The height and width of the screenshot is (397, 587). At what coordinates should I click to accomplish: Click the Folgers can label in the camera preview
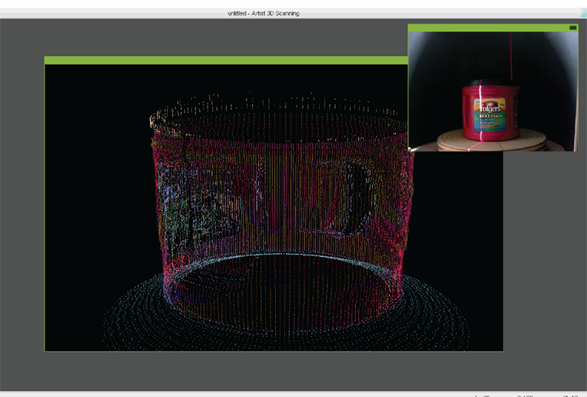(x=490, y=113)
